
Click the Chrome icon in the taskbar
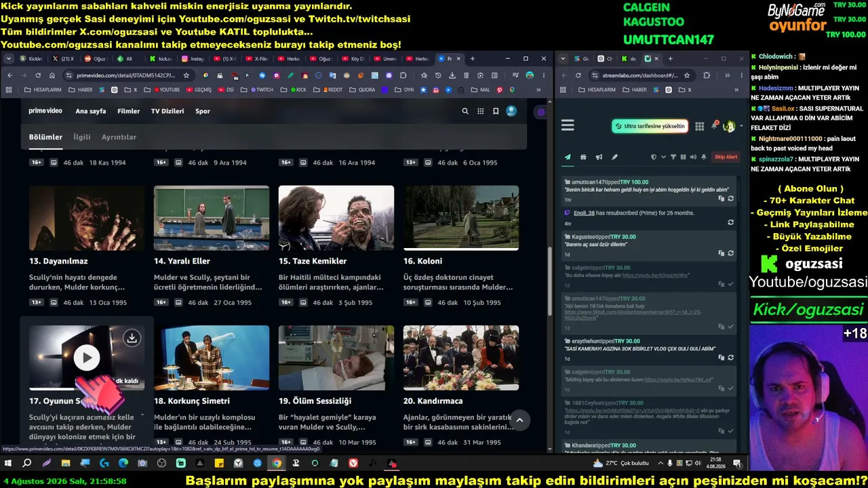pyautogui.click(x=277, y=464)
